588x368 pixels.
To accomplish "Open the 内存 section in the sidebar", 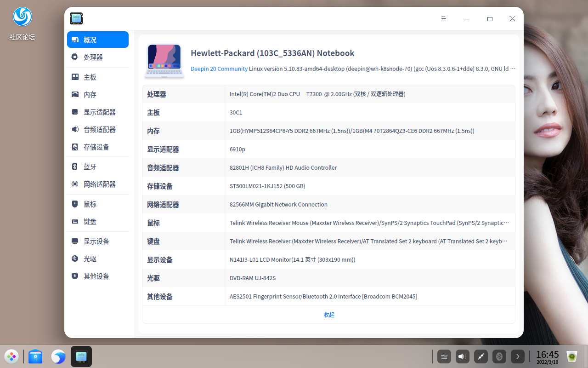I will (x=89, y=94).
